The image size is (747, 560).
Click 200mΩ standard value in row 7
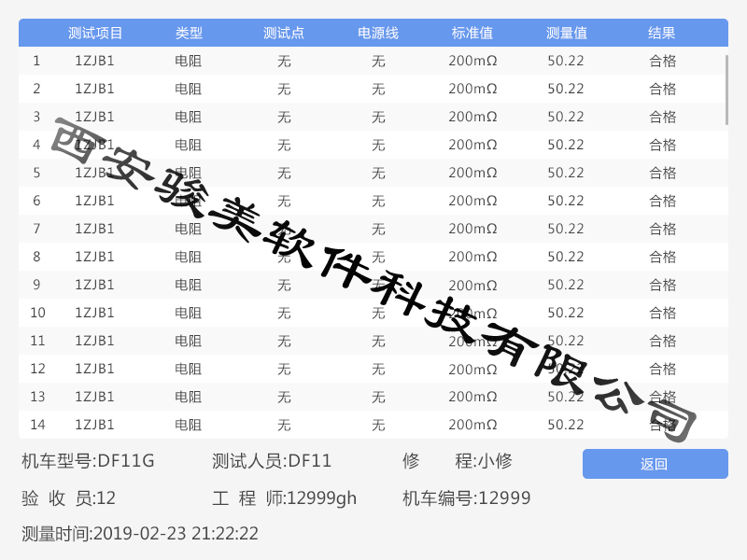point(472,230)
